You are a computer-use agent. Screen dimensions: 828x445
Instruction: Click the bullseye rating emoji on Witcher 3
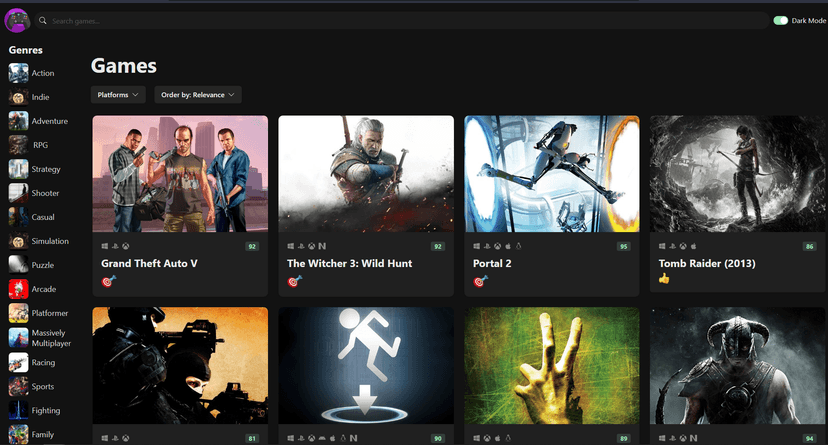click(x=295, y=281)
